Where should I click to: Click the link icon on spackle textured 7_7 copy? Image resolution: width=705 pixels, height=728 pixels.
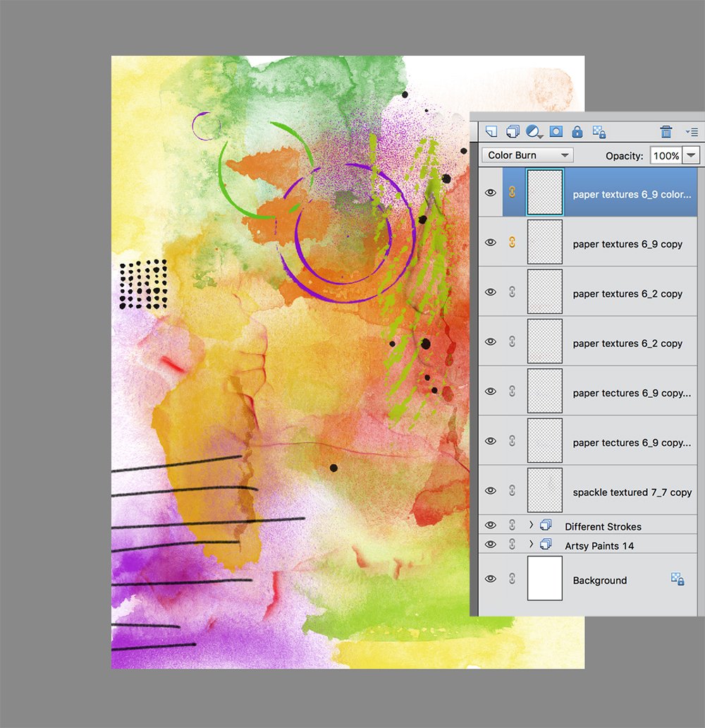[512, 490]
